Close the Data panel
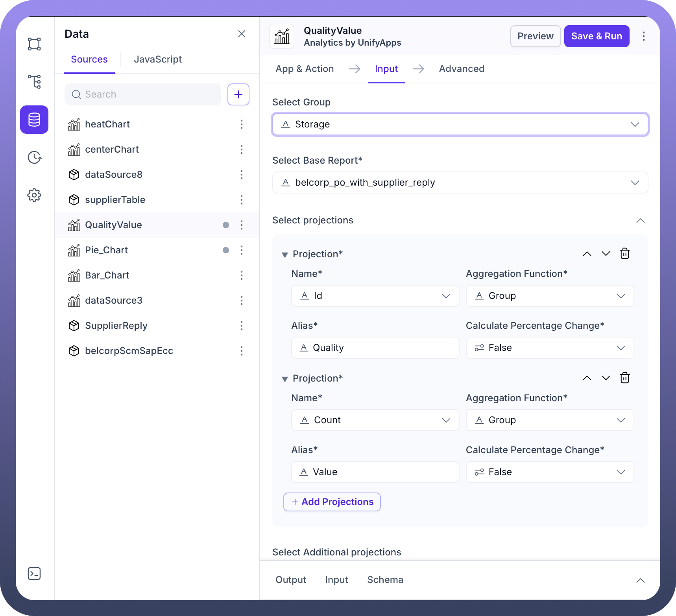 tap(242, 34)
